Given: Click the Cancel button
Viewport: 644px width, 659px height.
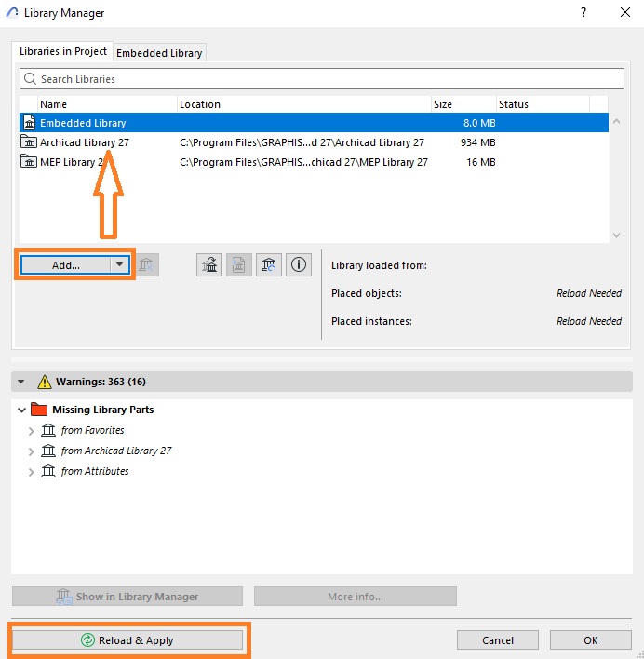Looking at the screenshot, I should [498, 640].
